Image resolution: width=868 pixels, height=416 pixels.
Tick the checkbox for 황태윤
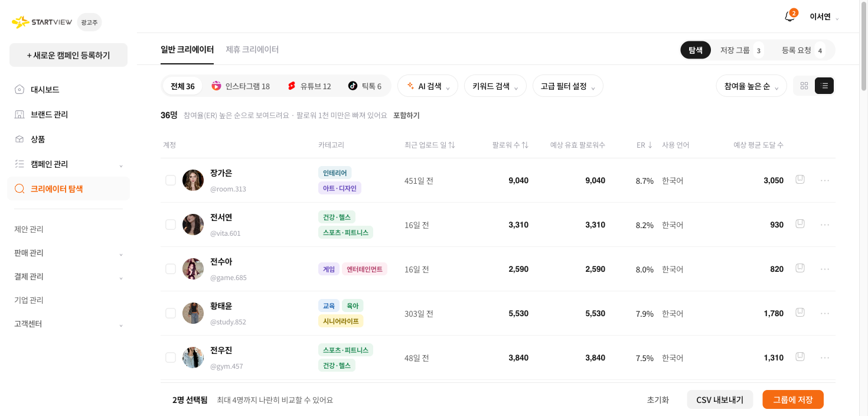coord(171,313)
